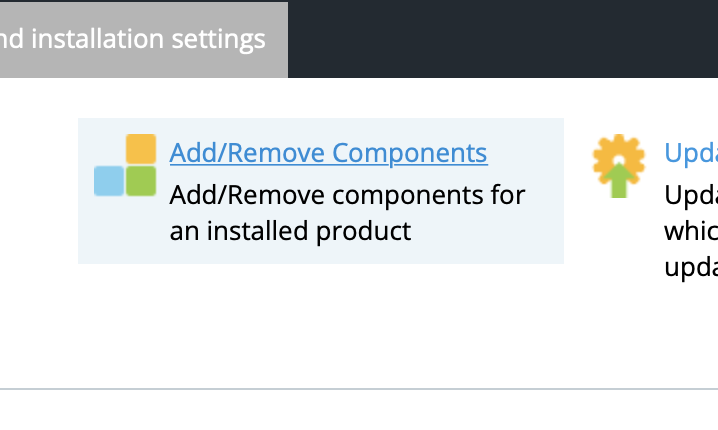Click the "an installed product" description line
Screen dimensions: 718x430
click(290, 231)
